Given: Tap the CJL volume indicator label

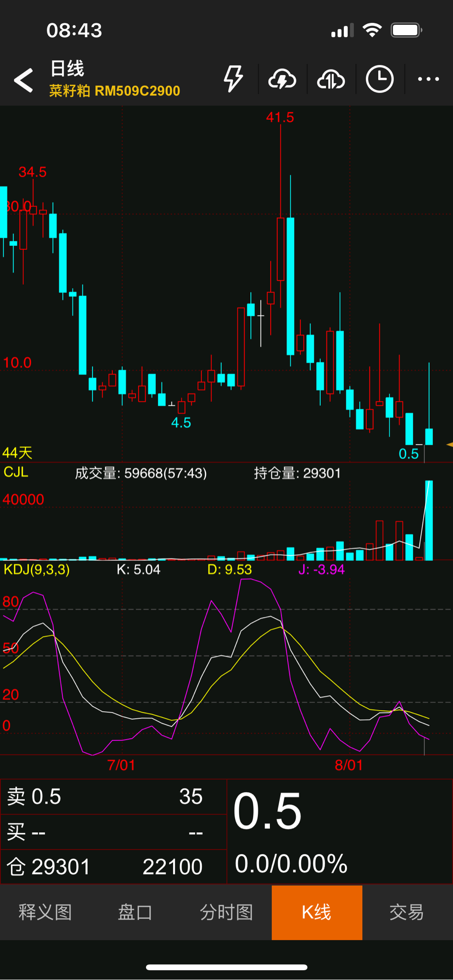Looking at the screenshot, I should pos(16,472).
